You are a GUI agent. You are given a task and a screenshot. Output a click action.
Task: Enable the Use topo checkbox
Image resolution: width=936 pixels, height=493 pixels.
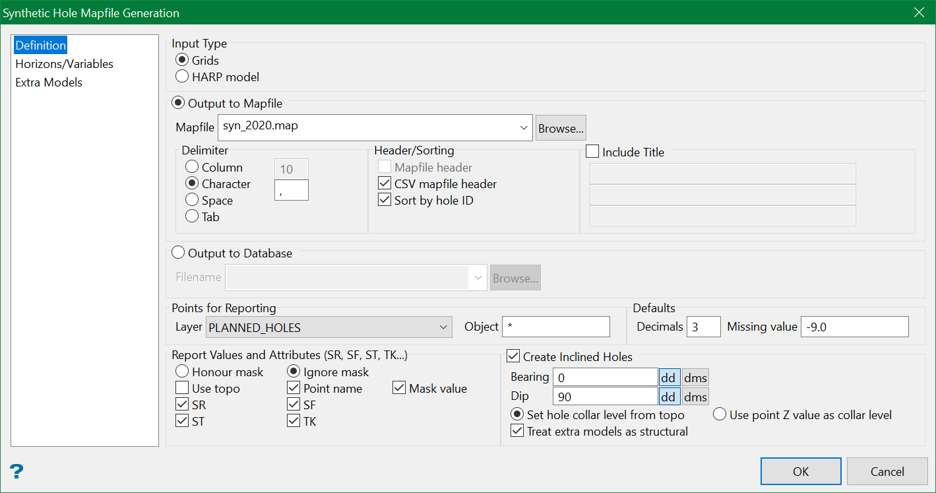coord(182,388)
